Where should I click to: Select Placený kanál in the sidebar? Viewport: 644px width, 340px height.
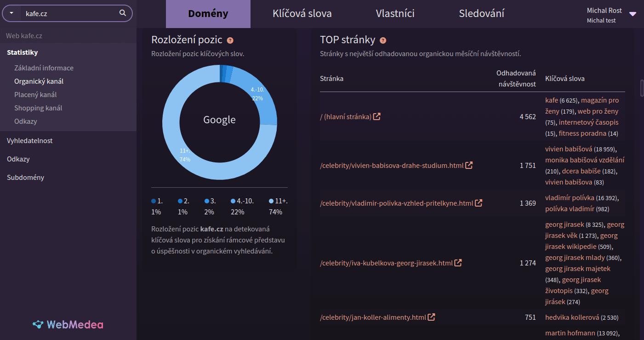pos(36,94)
